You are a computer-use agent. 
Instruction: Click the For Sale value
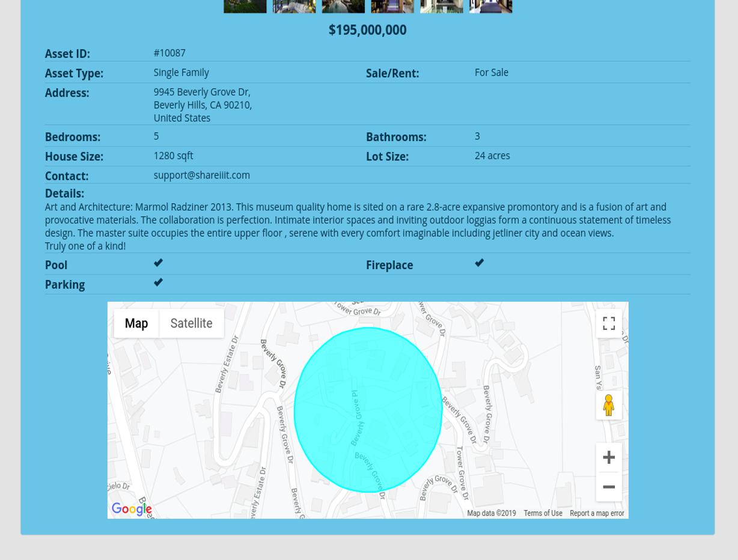(x=492, y=72)
